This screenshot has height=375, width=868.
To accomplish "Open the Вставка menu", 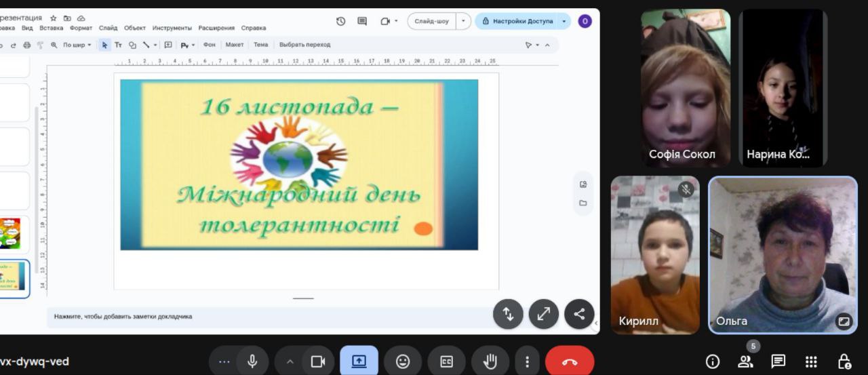I will click(52, 28).
